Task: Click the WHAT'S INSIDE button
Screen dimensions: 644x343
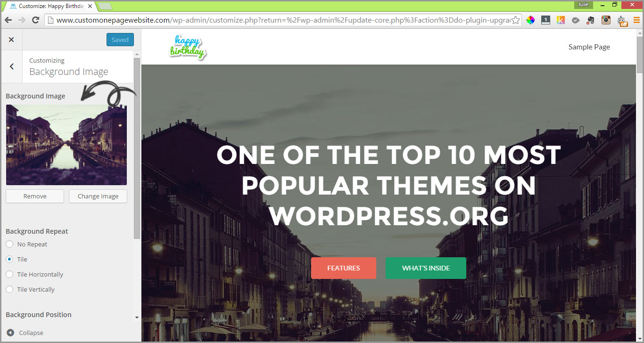Action: point(426,268)
